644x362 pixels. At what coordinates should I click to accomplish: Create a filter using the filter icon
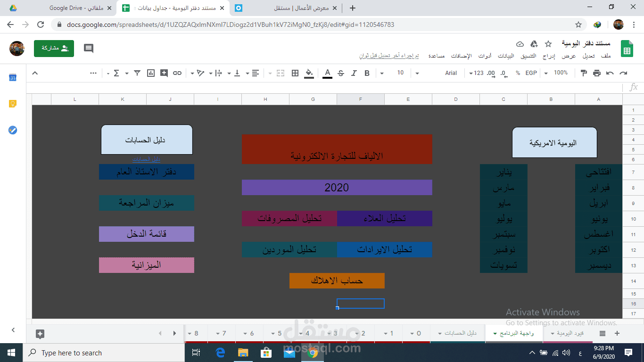pos(136,73)
